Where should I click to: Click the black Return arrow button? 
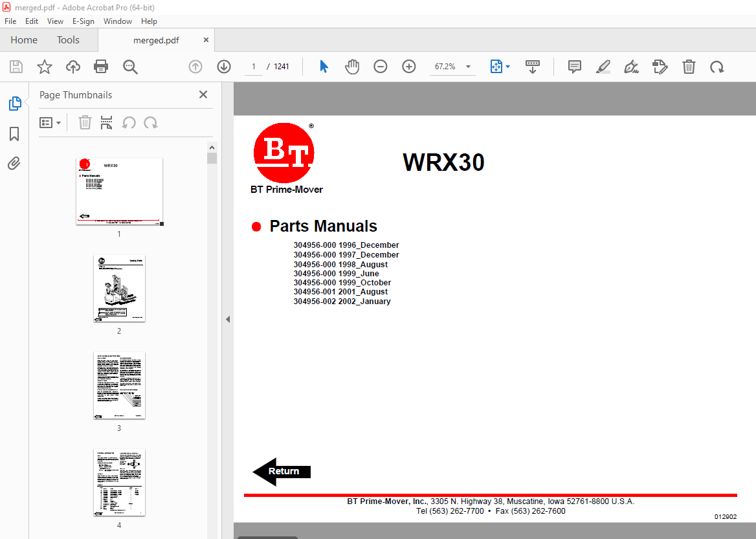coord(282,472)
